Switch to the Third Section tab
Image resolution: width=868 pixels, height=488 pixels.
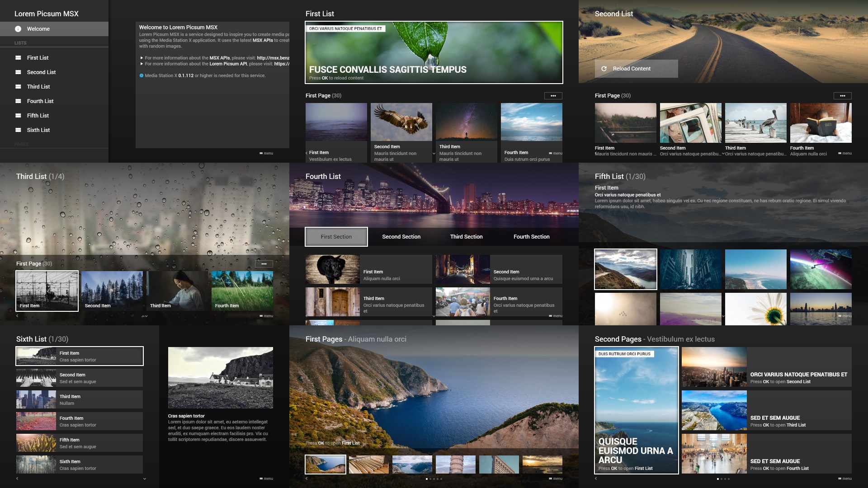466,237
